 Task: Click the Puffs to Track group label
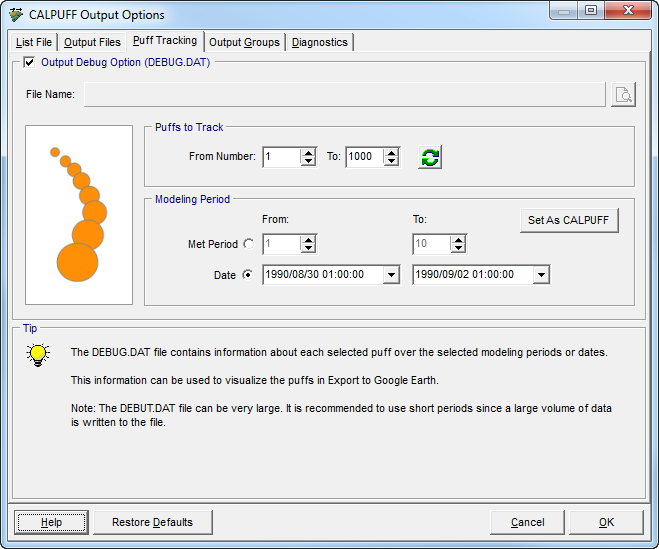point(189,127)
